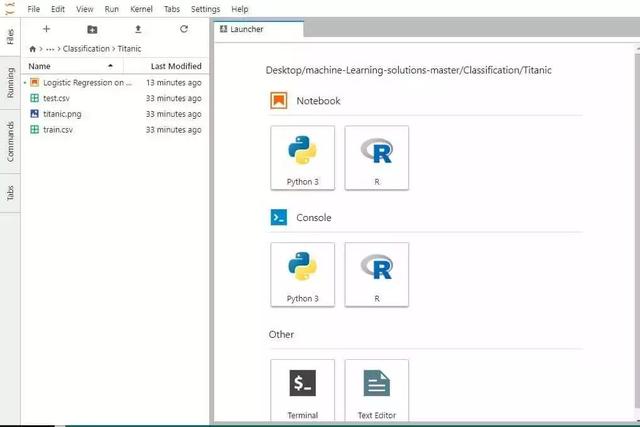Open the Help menu
Viewport: 640px width, 427px height.
240,9
